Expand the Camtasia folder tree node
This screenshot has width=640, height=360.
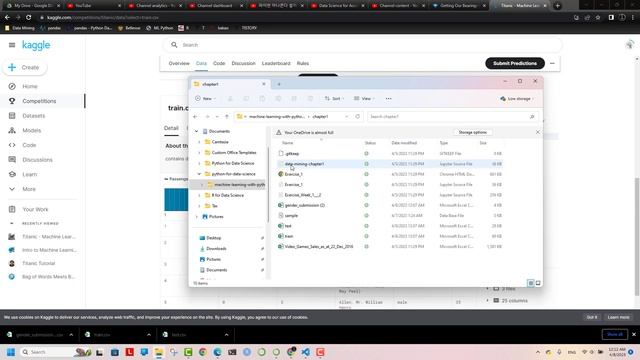[199, 142]
